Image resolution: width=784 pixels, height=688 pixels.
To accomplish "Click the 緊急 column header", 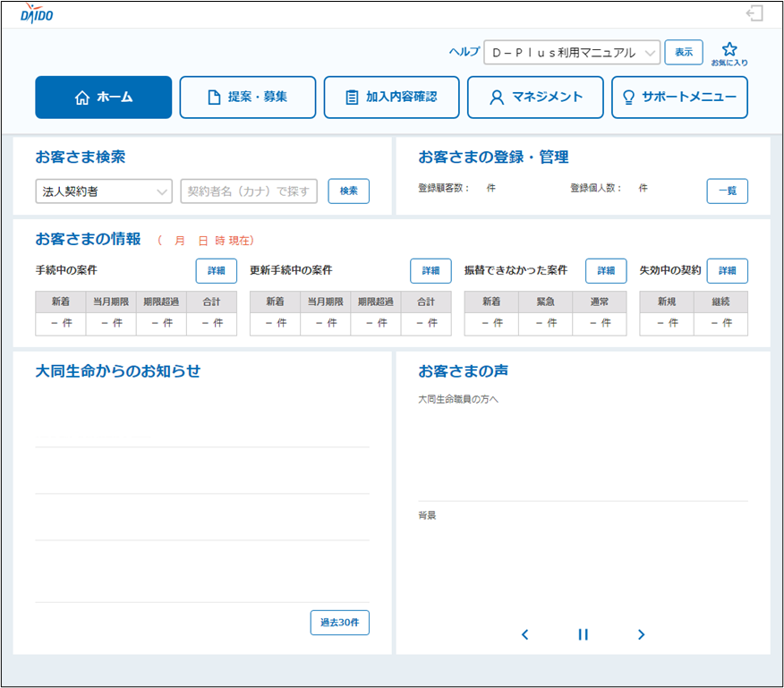I will tap(546, 302).
